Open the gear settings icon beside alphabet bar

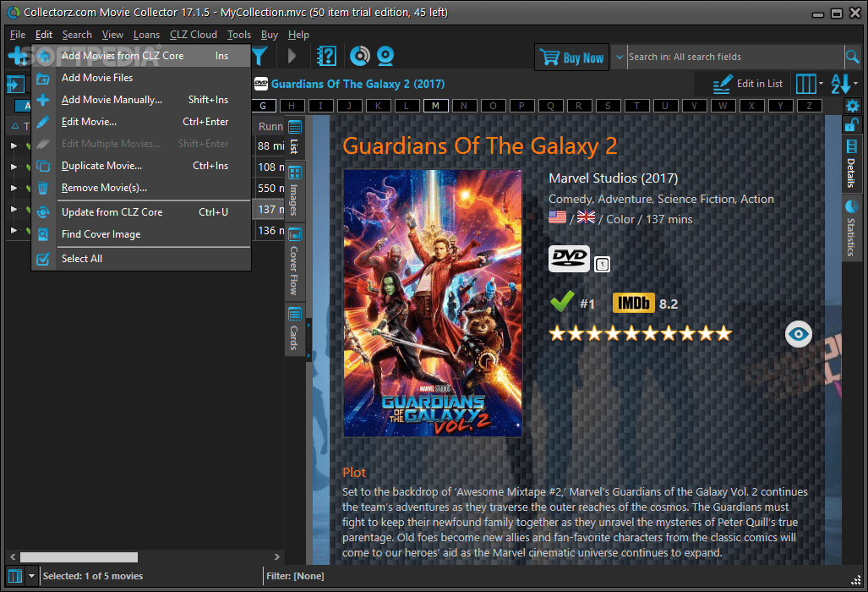[x=853, y=105]
